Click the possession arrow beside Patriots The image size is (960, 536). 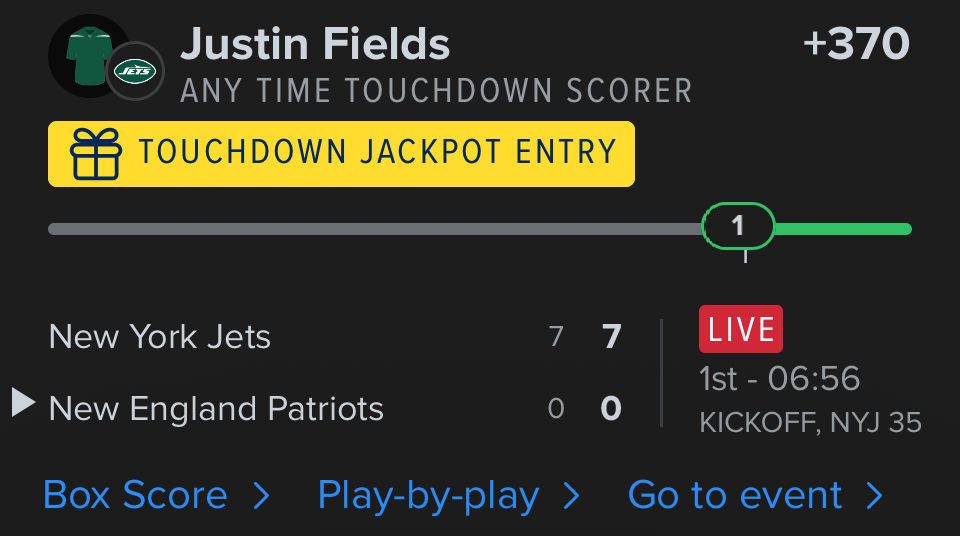(23, 404)
